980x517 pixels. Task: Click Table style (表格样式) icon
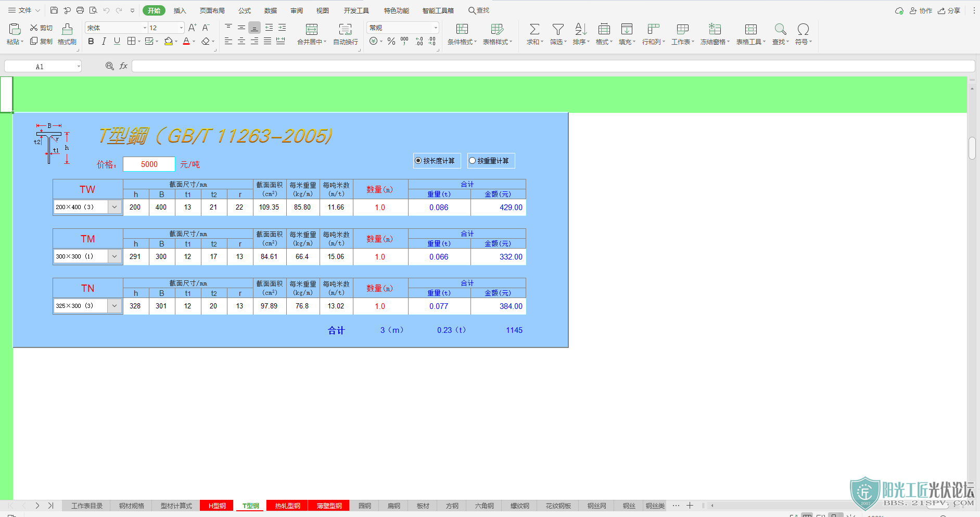[497, 29]
